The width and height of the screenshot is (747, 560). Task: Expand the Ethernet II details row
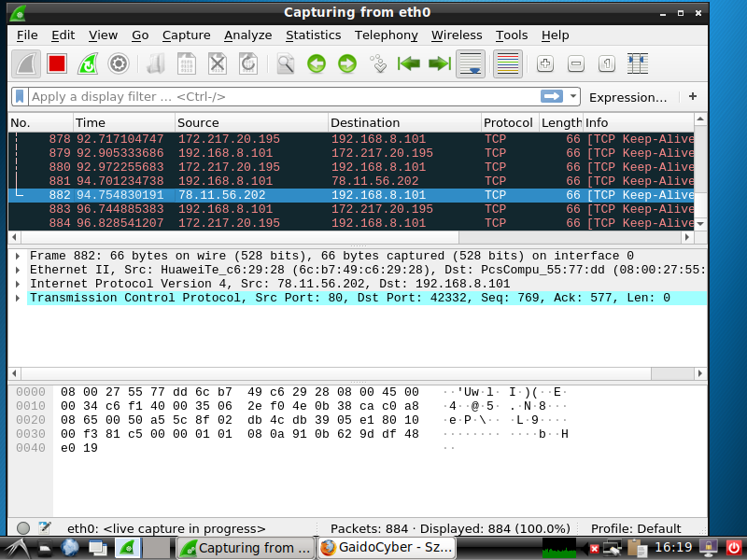18,270
